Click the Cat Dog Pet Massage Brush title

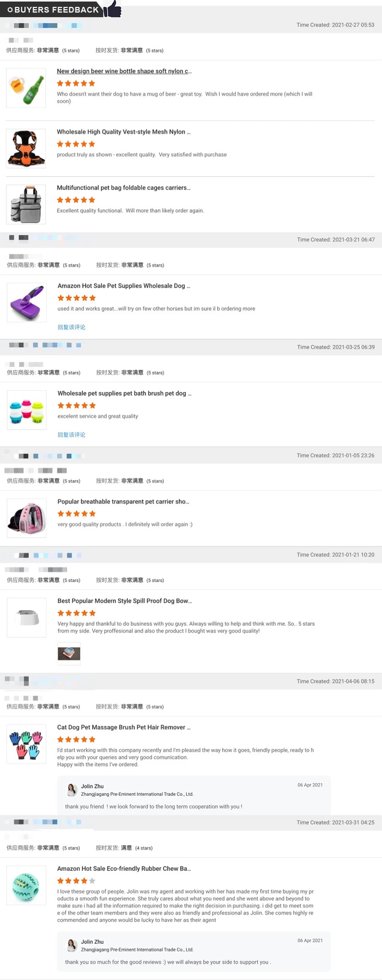[x=124, y=727]
